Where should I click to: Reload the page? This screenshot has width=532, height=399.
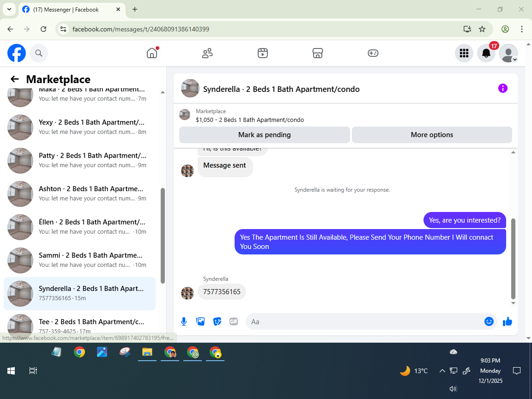point(43,29)
